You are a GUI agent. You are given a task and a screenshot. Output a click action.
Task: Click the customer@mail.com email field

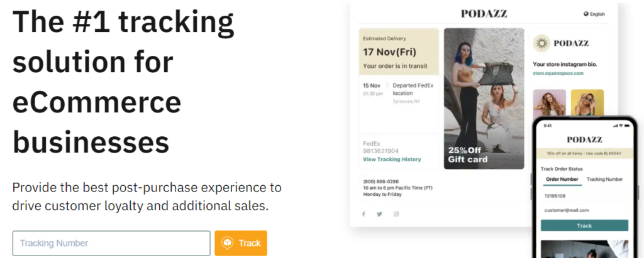coord(584,210)
